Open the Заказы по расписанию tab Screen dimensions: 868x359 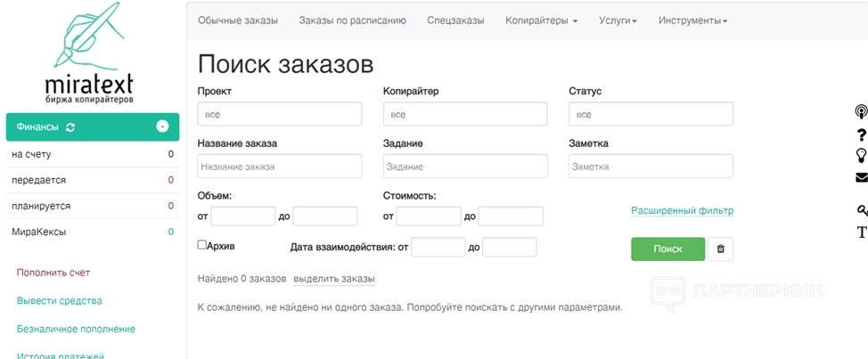[352, 20]
